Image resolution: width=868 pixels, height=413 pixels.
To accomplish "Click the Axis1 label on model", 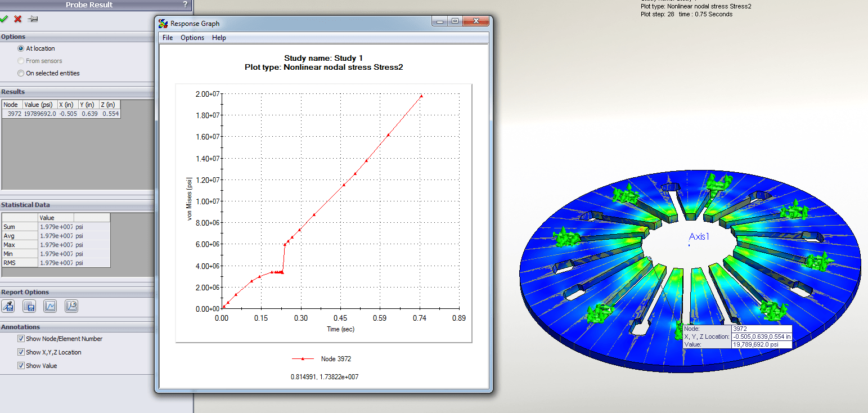I will [x=699, y=237].
